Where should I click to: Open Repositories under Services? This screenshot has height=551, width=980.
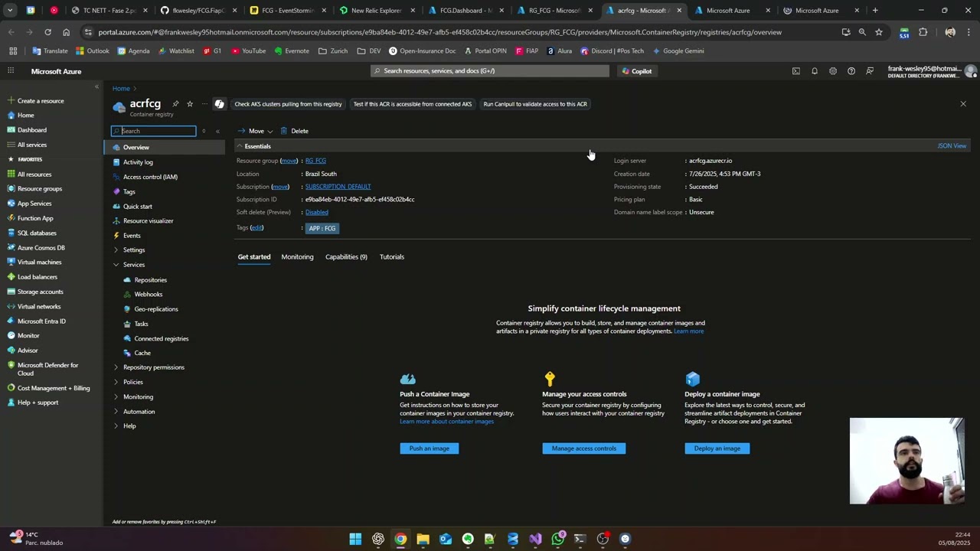(150, 280)
